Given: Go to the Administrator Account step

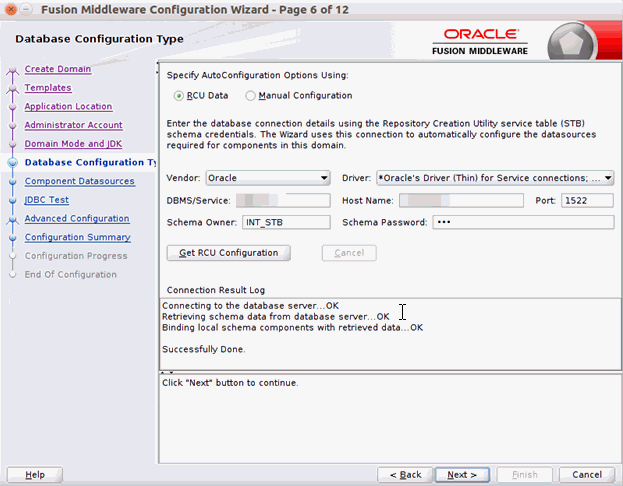Looking at the screenshot, I should tap(74, 125).
